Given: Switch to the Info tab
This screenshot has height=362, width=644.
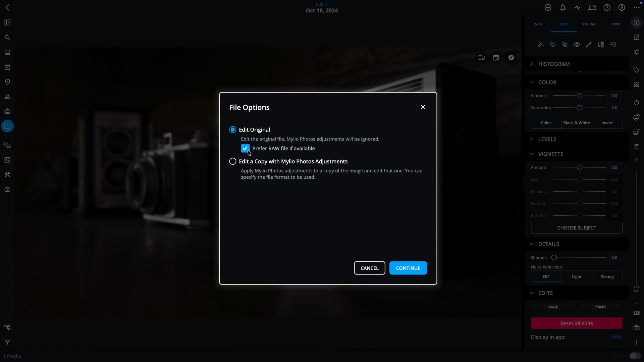Looking at the screenshot, I should [537, 24].
